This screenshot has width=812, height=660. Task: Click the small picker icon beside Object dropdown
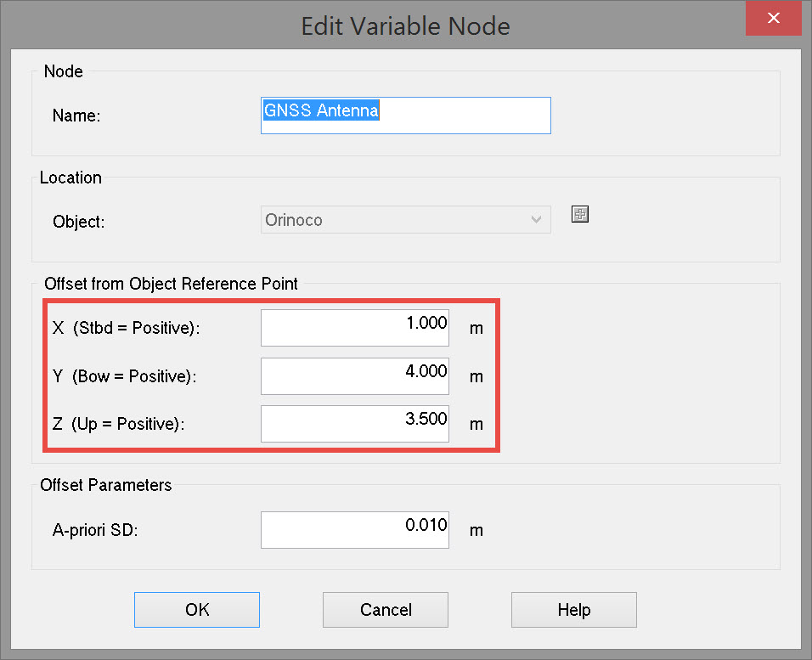pos(580,214)
